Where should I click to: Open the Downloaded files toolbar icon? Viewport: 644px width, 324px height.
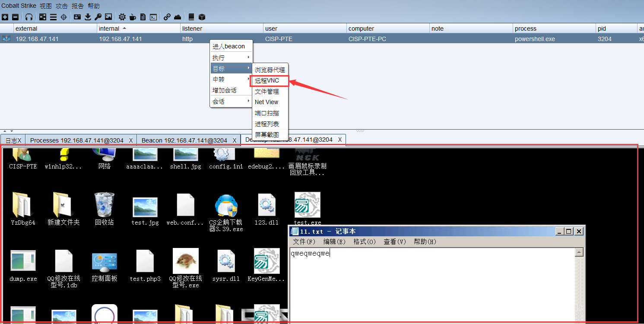(x=88, y=17)
